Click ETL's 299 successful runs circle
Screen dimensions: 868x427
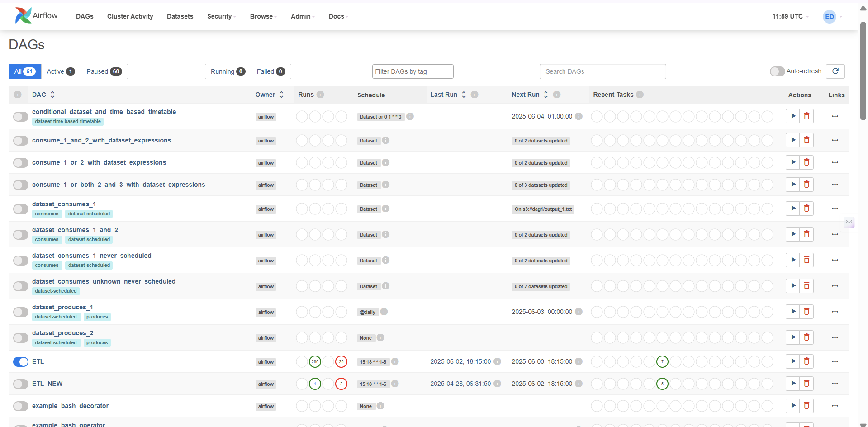(315, 362)
